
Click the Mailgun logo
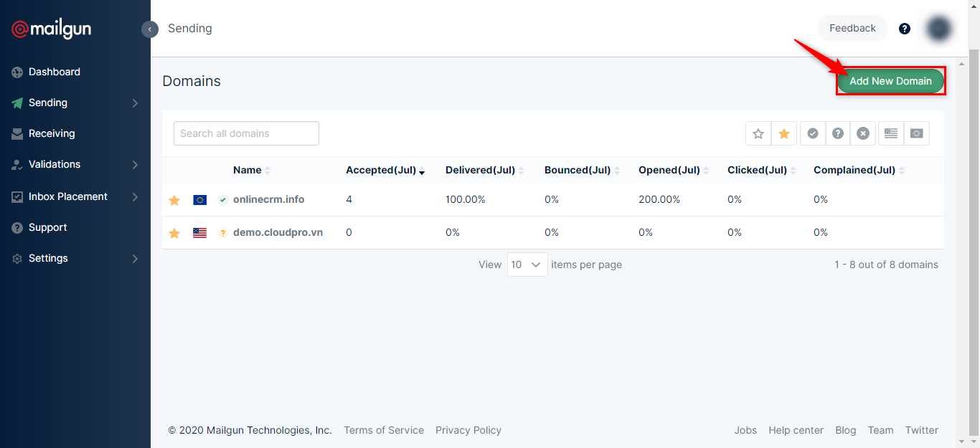click(x=50, y=29)
